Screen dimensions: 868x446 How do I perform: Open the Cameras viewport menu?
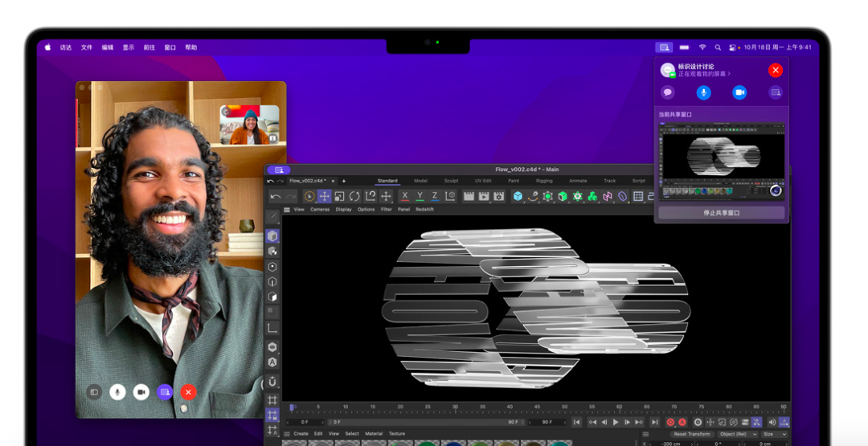[x=320, y=209]
